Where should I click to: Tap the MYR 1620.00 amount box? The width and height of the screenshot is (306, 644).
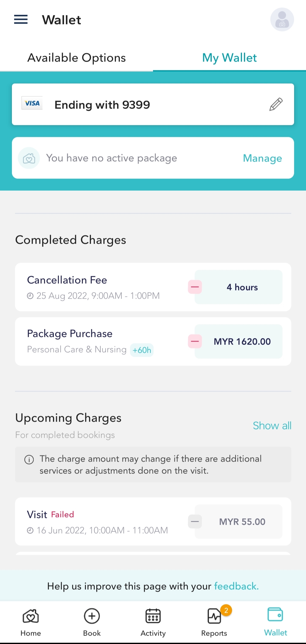(x=242, y=341)
